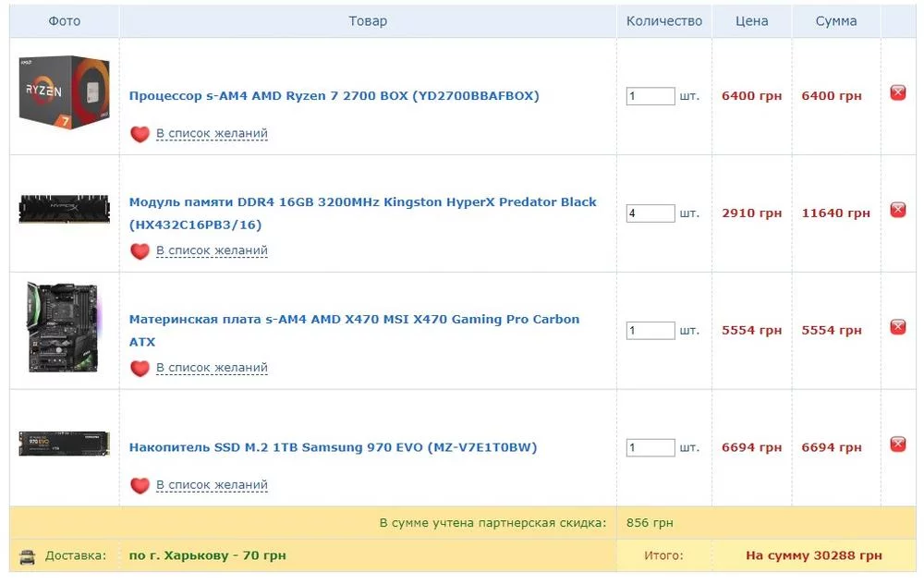Click heart icon under Kingston HyperX memory
Image resolution: width=924 pixels, height=584 pixels.
140,251
